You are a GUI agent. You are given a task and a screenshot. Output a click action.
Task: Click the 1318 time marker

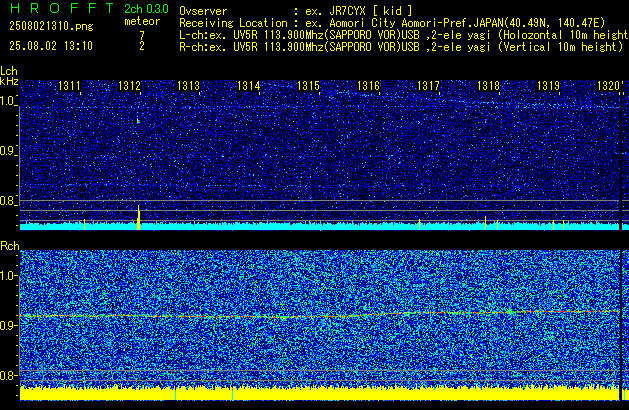pos(488,86)
